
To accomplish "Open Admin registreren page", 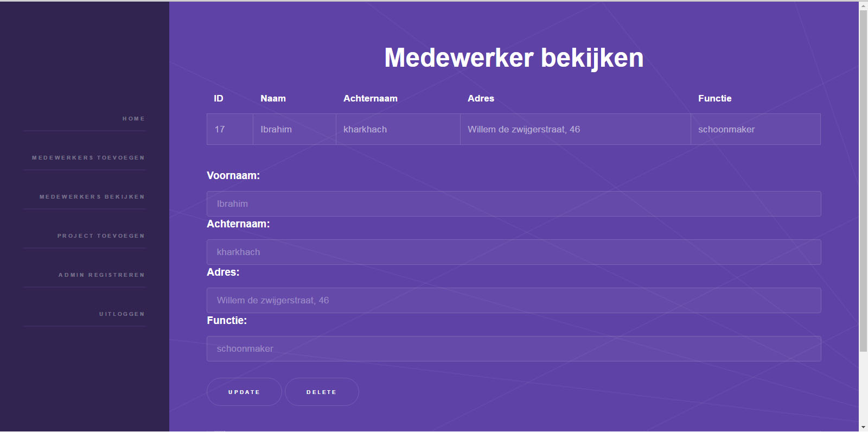I will pyautogui.click(x=101, y=275).
